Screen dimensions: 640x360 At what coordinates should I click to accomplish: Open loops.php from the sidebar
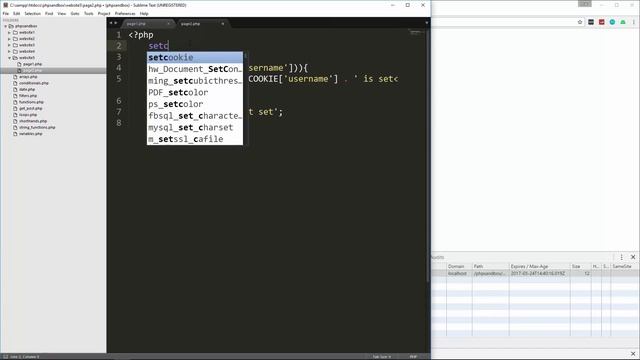(28, 115)
